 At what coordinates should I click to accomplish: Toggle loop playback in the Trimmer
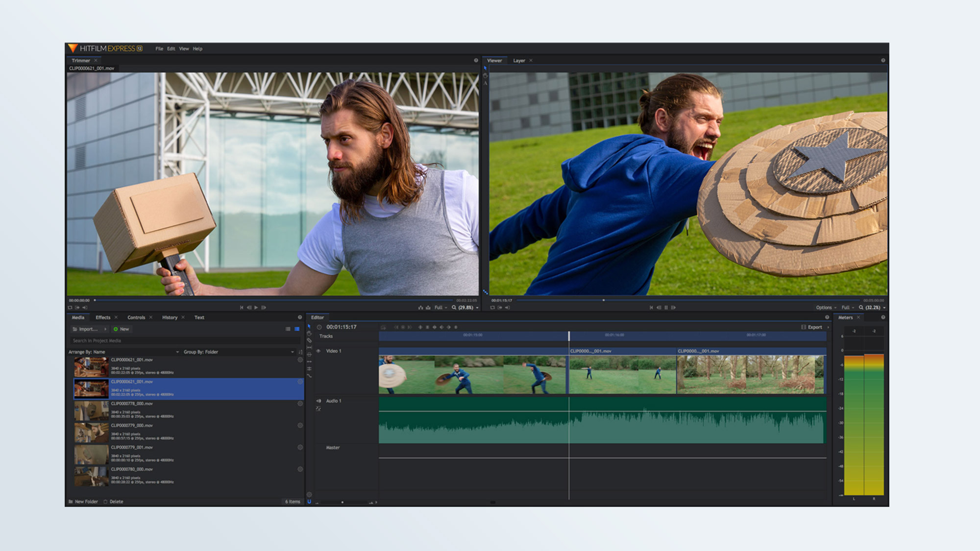tap(70, 308)
